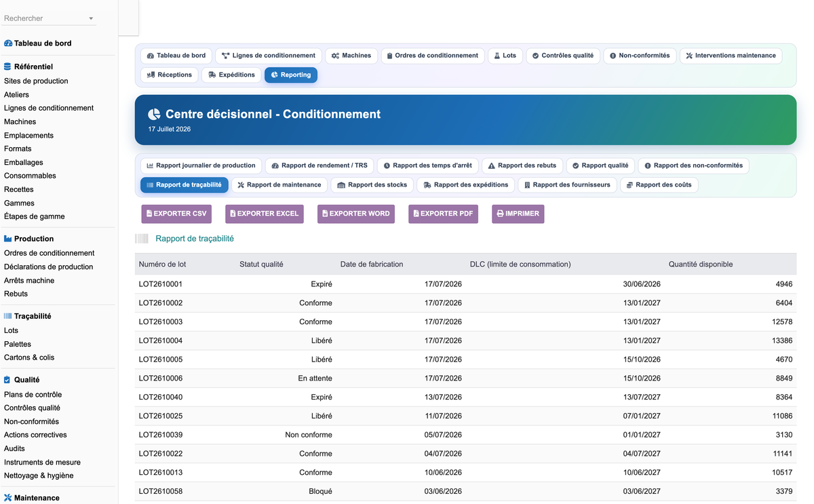
Task: Click the Exporter PDF button
Action: point(444,214)
